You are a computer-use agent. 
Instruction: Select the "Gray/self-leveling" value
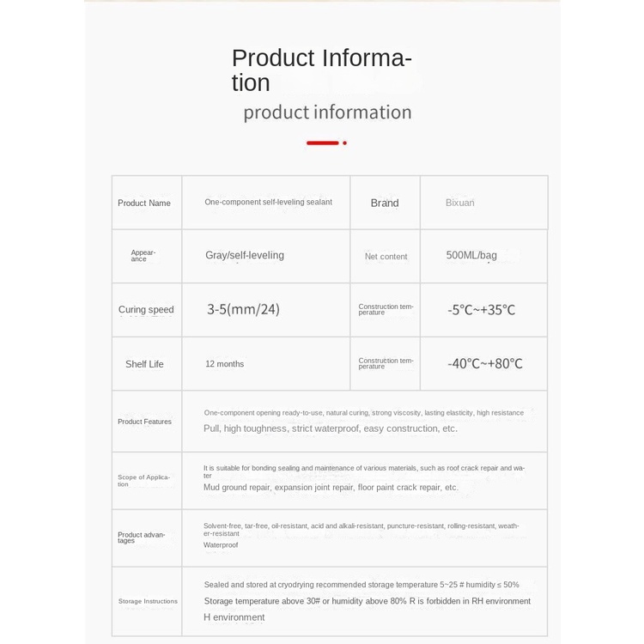[245, 256]
